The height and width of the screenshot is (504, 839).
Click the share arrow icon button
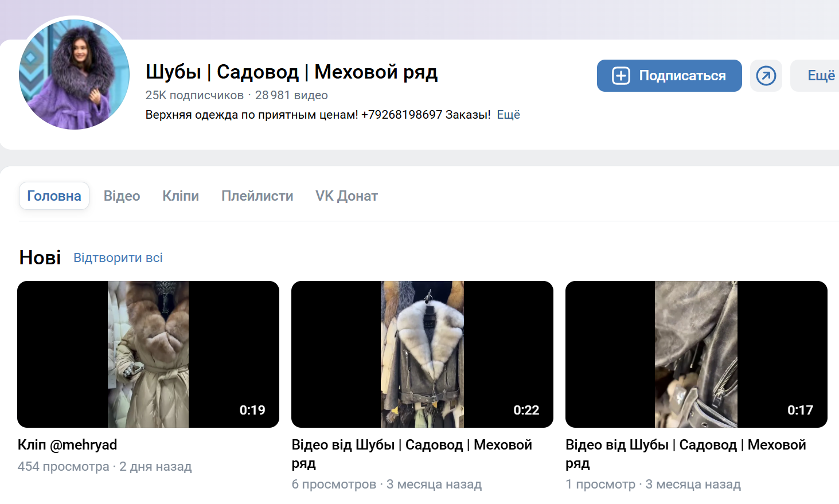pyautogui.click(x=766, y=76)
